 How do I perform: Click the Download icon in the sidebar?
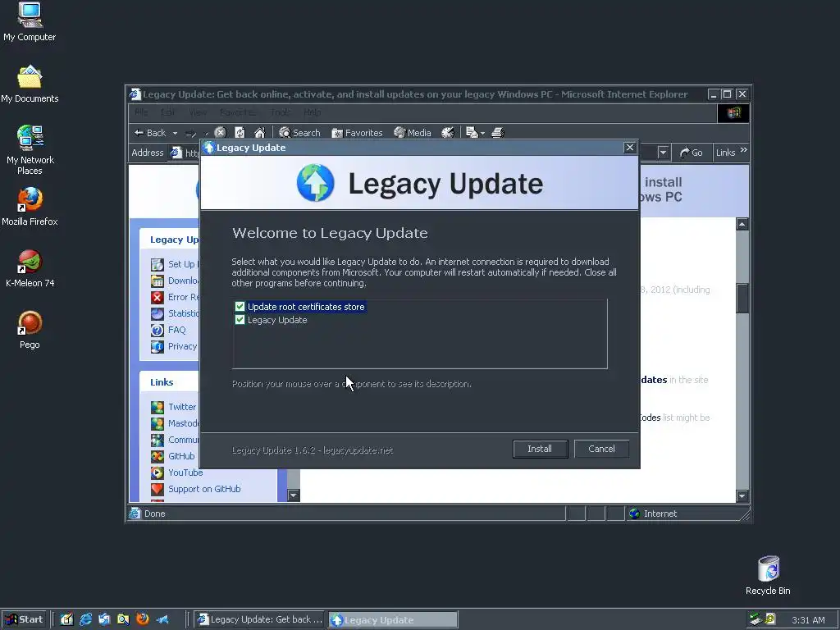pos(157,281)
